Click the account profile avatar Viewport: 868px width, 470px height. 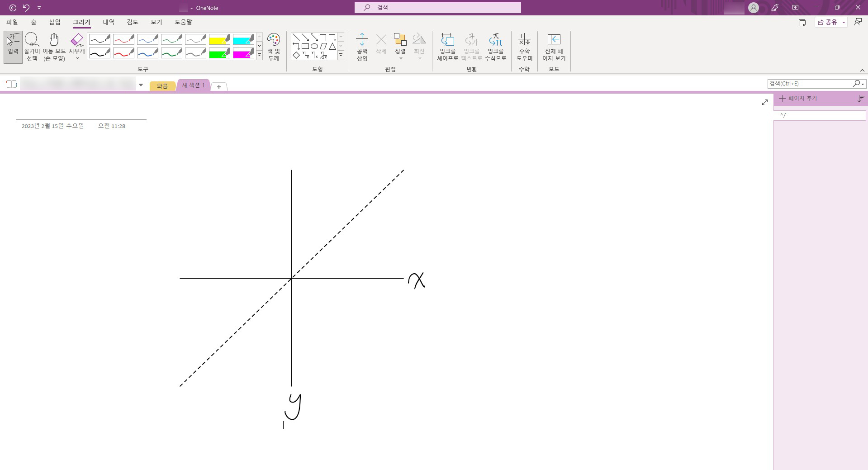pos(754,8)
